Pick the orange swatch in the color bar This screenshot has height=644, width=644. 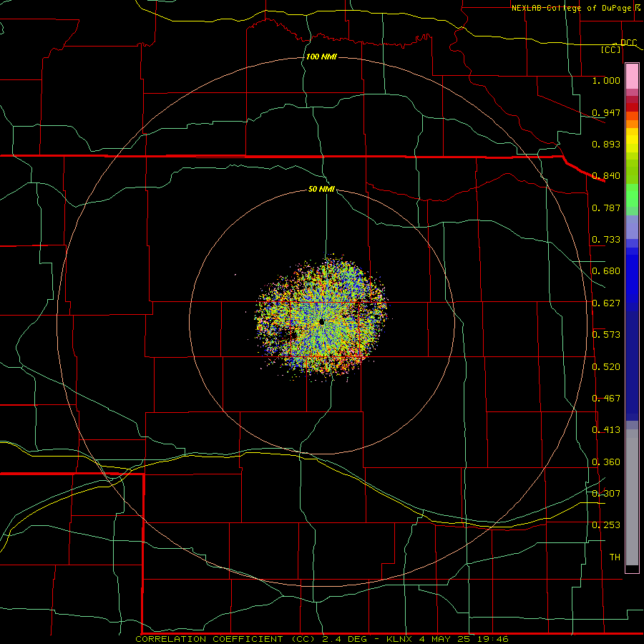click(x=632, y=124)
